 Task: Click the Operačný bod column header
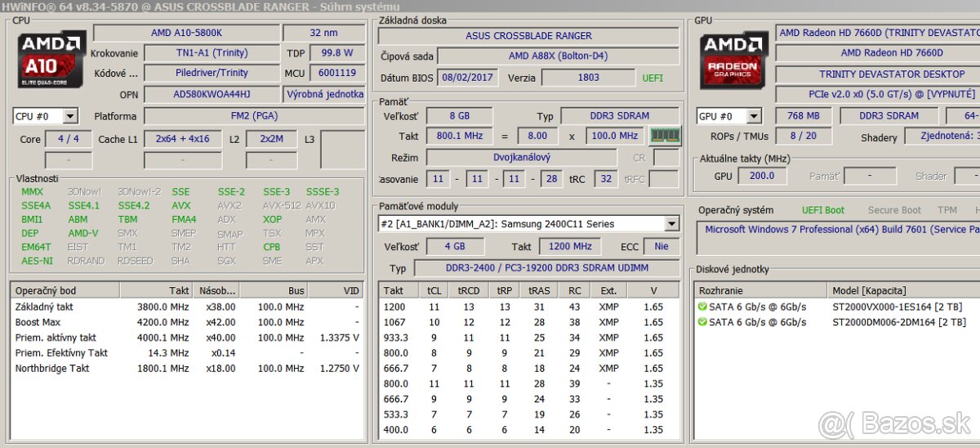coord(65,290)
